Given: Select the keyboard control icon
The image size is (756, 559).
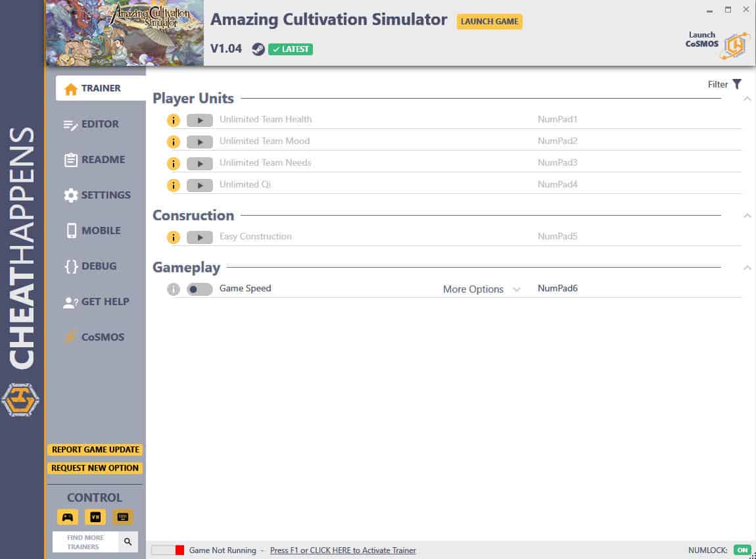Looking at the screenshot, I should tap(122, 517).
